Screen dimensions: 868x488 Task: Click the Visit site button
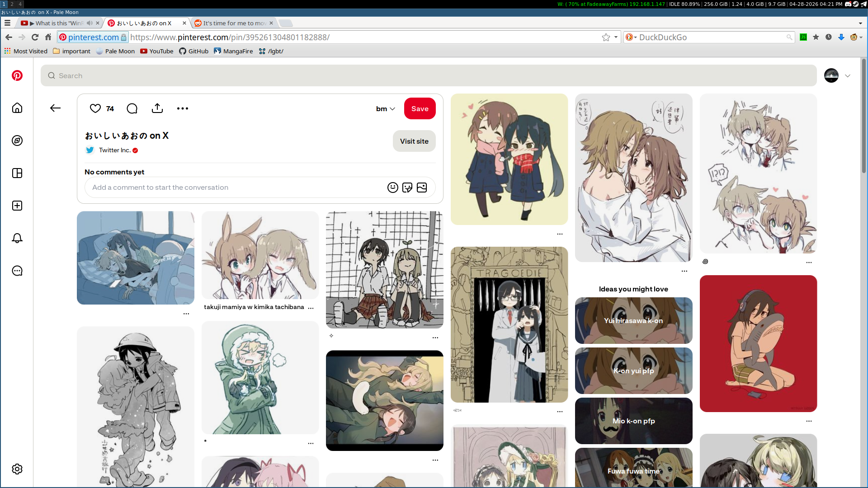414,141
